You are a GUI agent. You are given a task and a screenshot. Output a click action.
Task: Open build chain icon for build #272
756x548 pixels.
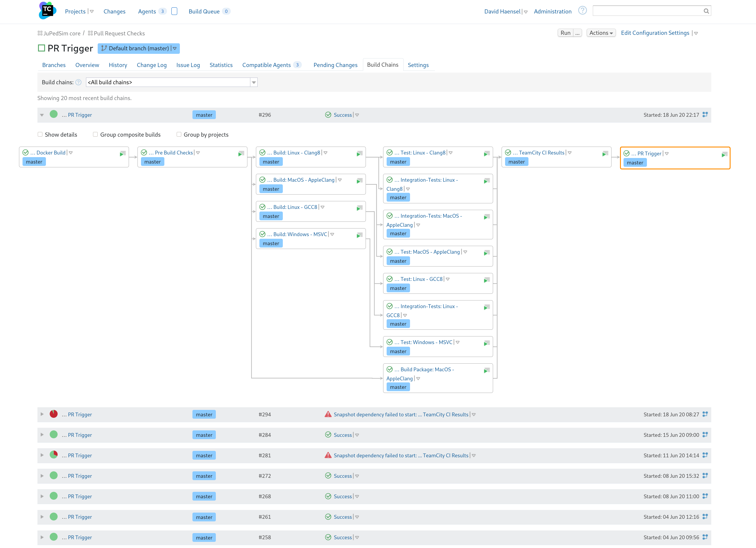(x=705, y=476)
